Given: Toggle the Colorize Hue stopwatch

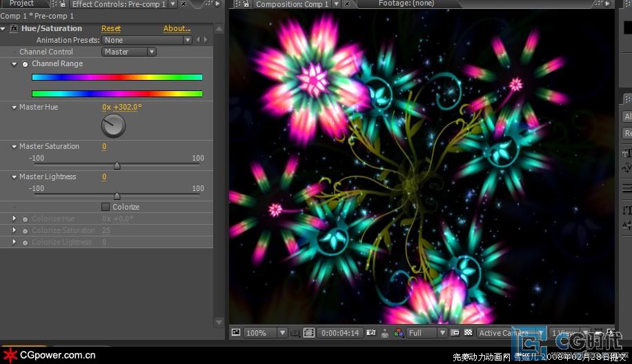Looking at the screenshot, I should point(25,219).
